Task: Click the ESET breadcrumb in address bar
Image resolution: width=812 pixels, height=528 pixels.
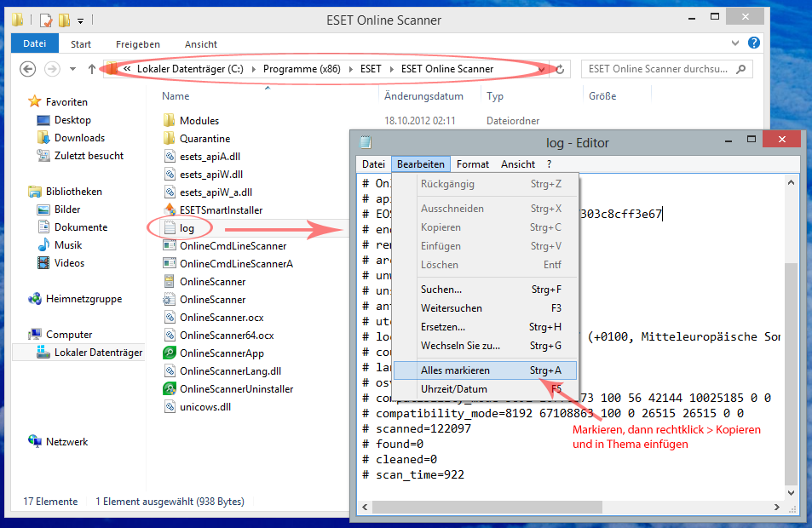Action: click(371, 69)
